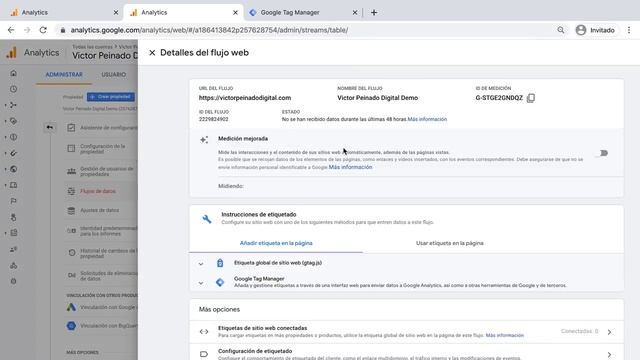Click the BigQuery linking icon
Screen dimensions: 640x360
point(71,326)
